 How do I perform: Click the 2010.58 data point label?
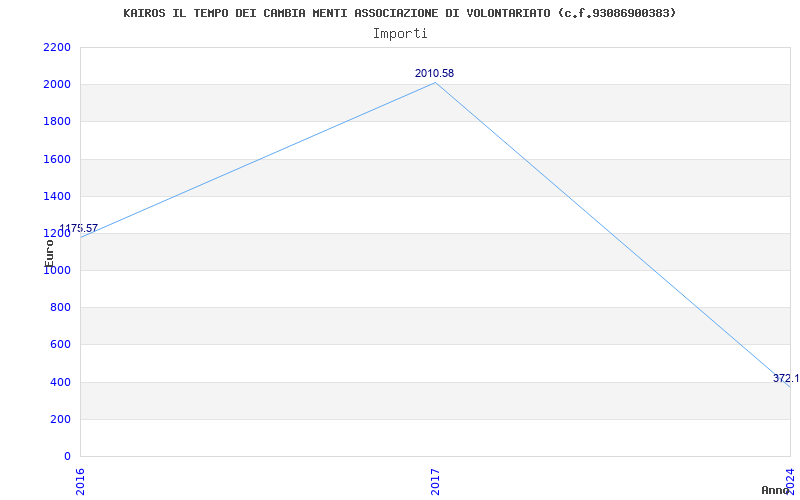tap(434, 73)
